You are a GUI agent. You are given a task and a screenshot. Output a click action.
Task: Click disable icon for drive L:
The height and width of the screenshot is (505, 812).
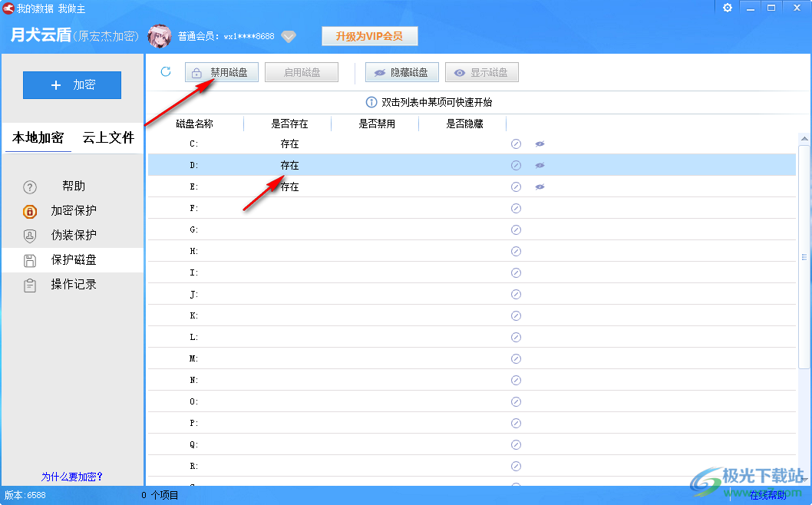pyautogui.click(x=516, y=337)
